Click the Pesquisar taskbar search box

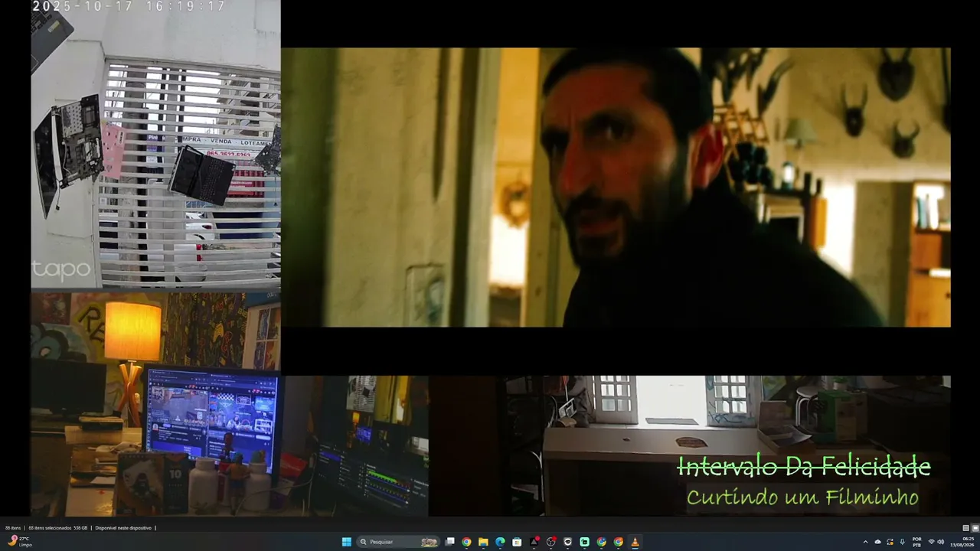pyautogui.click(x=398, y=542)
